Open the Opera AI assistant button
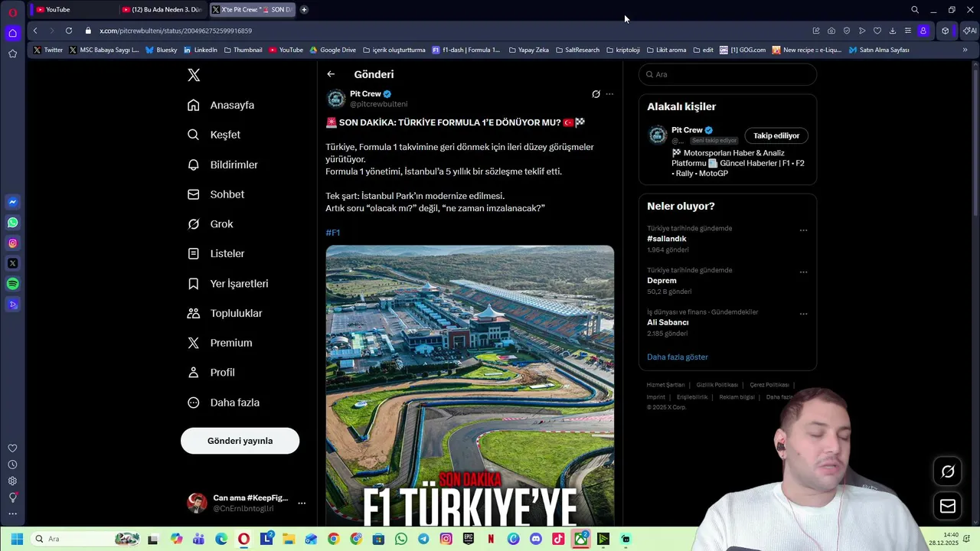 click(969, 31)
